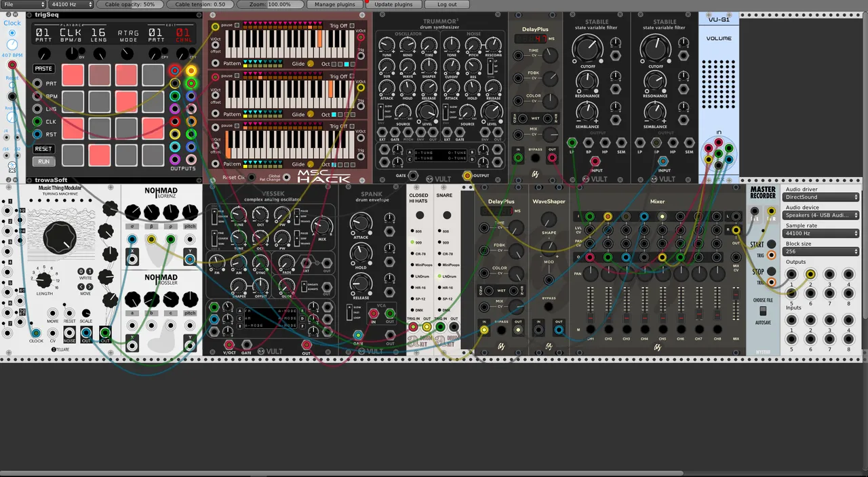The width and height of the screenshot is (868, 477).
Task: Open the Sample rate dropdown in audio module
Action: pyautogui.click(x=821, y=233)
